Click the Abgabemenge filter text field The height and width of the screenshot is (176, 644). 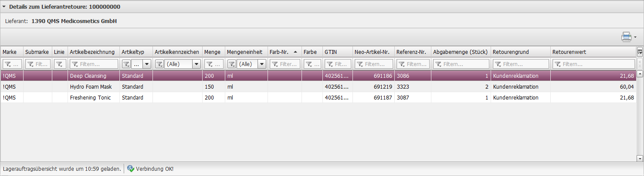pos(461,64)
